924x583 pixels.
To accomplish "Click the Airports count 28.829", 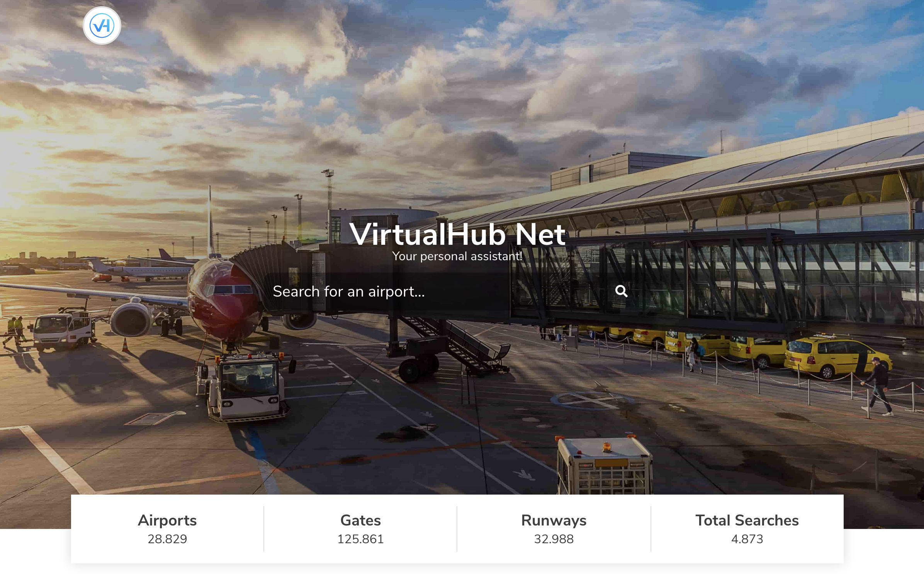I will click(167, 539).
